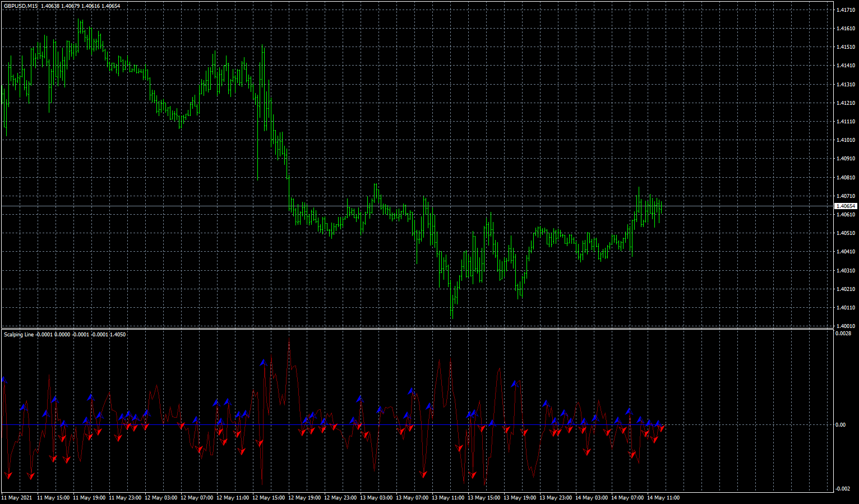
Task: Click the GBPUSD,M15 chart title text
Action: coord(21,6)
